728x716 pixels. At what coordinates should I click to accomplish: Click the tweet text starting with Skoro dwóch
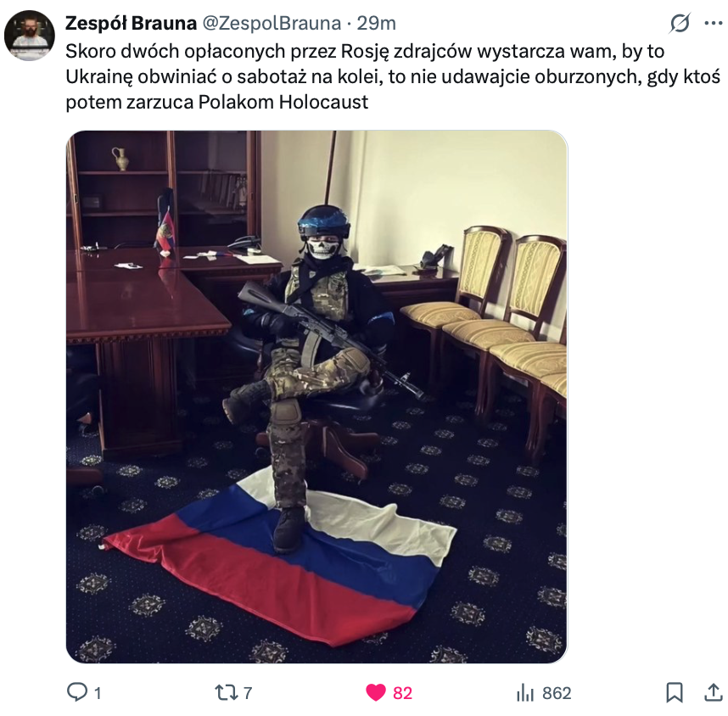[393, 76]
